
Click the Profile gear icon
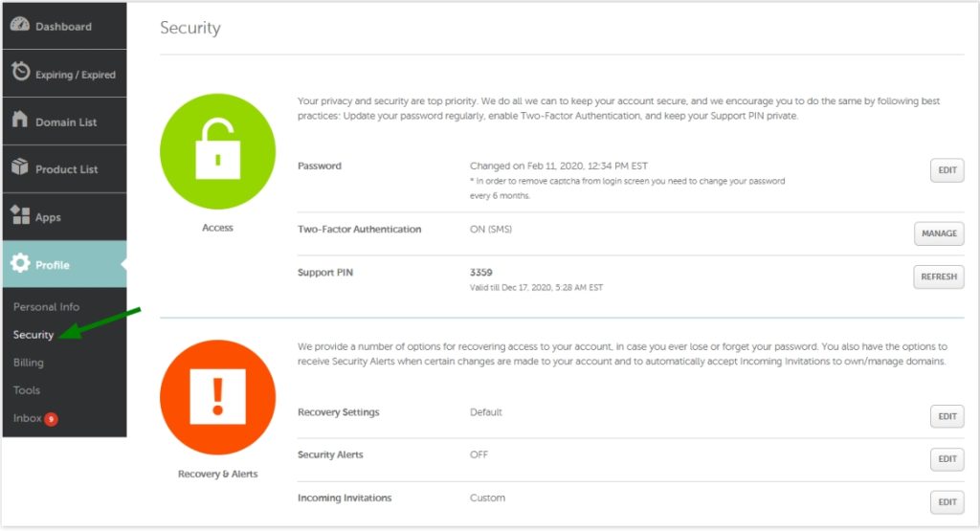[19, 264]
